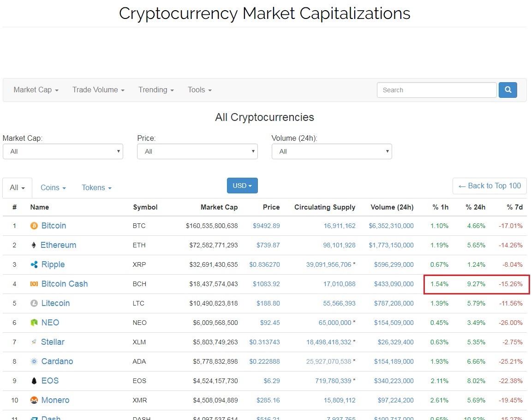Focus the Search input field
This screenshot has height=420, width=531.
click(436, 90)
